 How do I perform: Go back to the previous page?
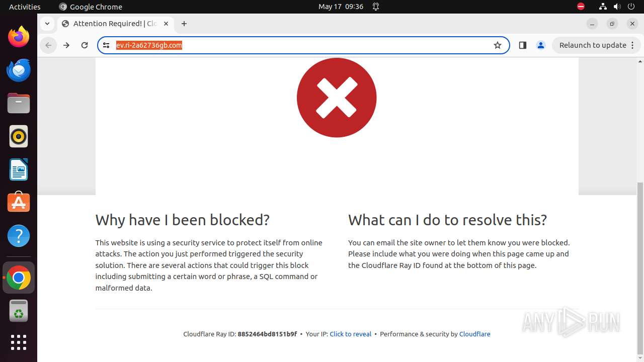48,45
